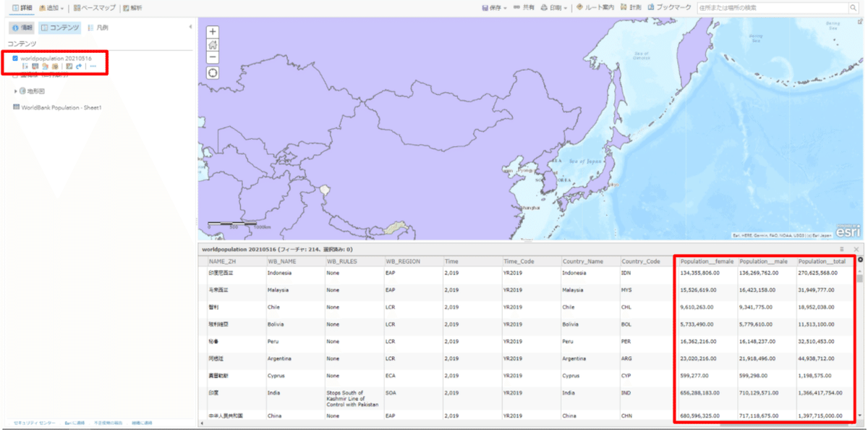Click Country_Name column header
This screenshot has width=868, height=430.
click(x=590, y=261)
